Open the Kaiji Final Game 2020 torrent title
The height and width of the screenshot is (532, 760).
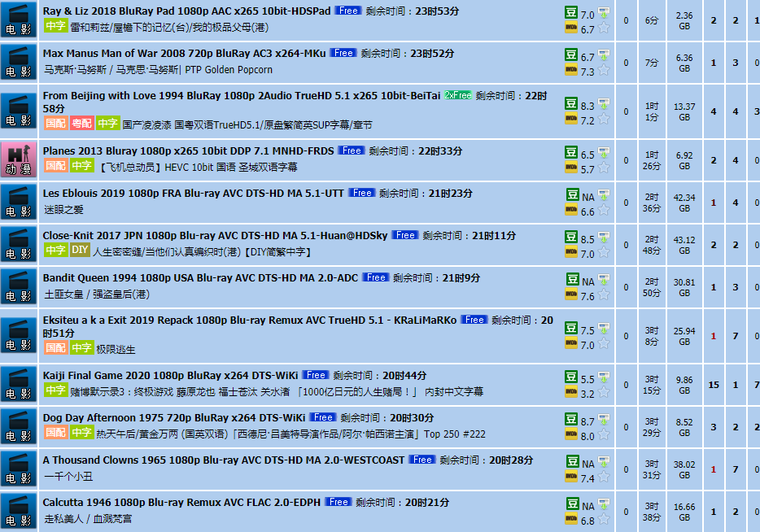170,376
